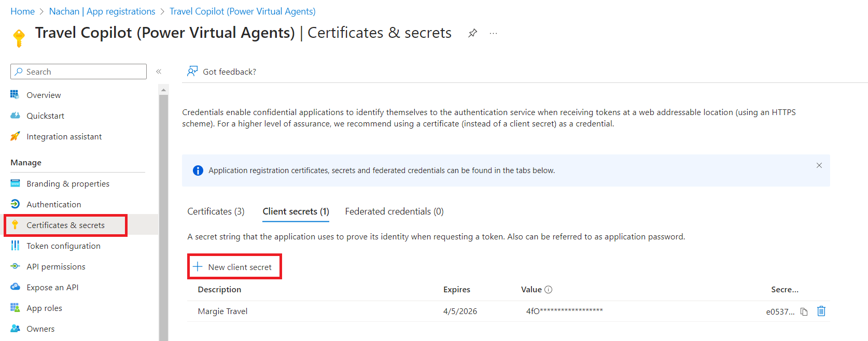The image size is (868, 341).
Task: Open the more options ellipsis menu
Action: (493, 33)
